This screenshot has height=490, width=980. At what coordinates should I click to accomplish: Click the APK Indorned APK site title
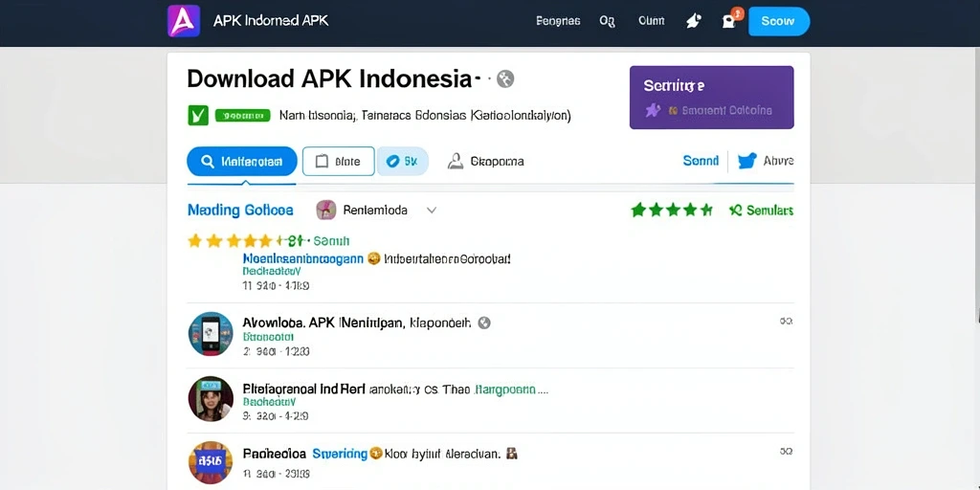(x=271, y=21)
